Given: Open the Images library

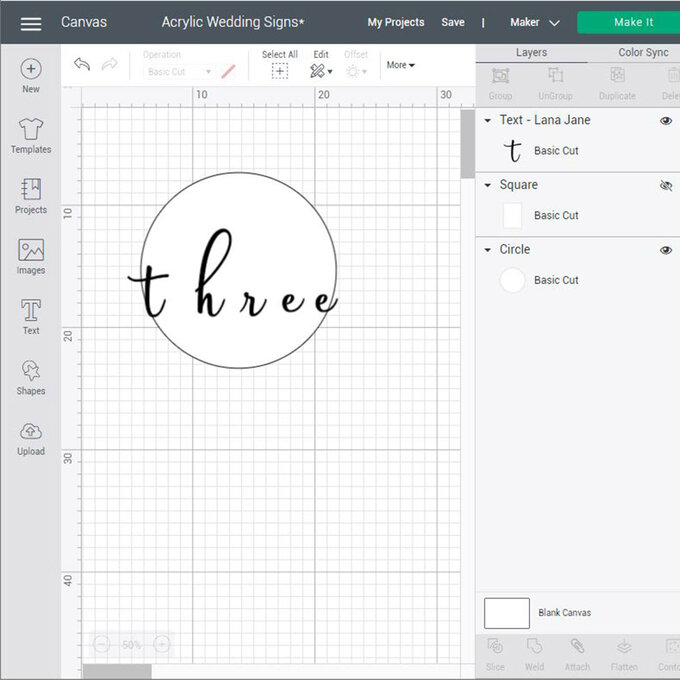Looking at the screenshot, I should [31, 256].
